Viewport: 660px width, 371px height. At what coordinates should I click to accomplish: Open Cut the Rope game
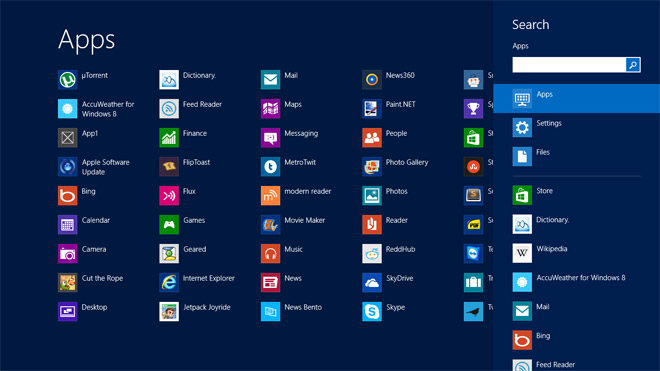[67, 283]
